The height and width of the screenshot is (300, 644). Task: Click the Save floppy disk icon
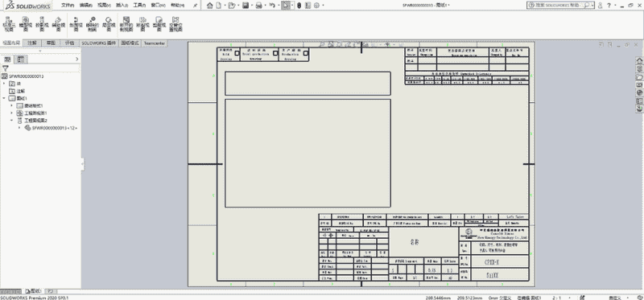coord(246,6)
